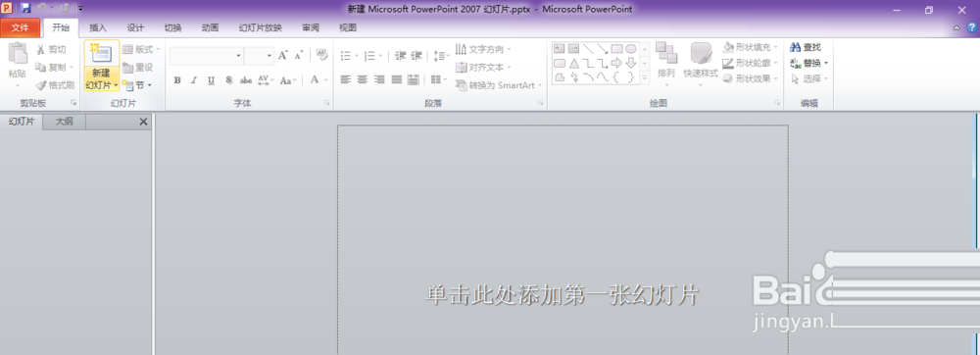
Task: Open the font name combo box
Action: click(206, 56)
